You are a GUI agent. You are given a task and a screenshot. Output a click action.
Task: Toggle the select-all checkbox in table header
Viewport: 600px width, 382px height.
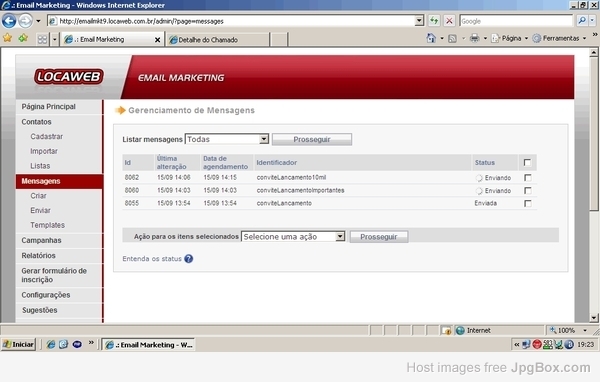point(527,162)
